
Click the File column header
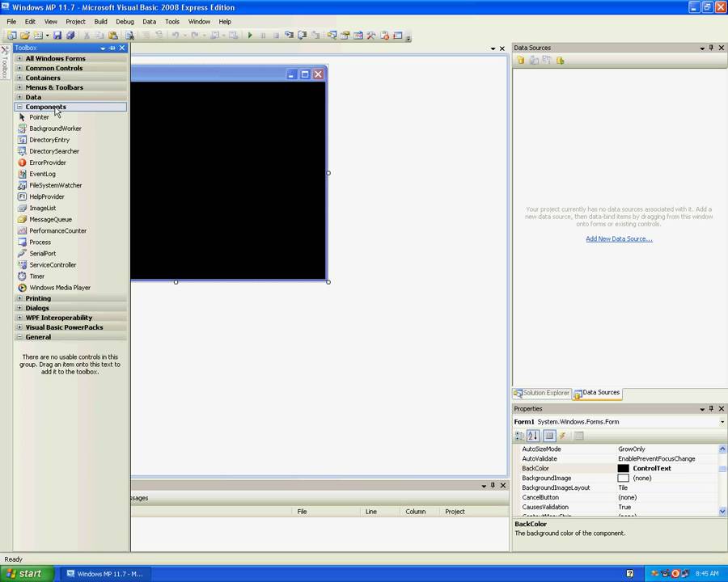[x=302, y=512]
